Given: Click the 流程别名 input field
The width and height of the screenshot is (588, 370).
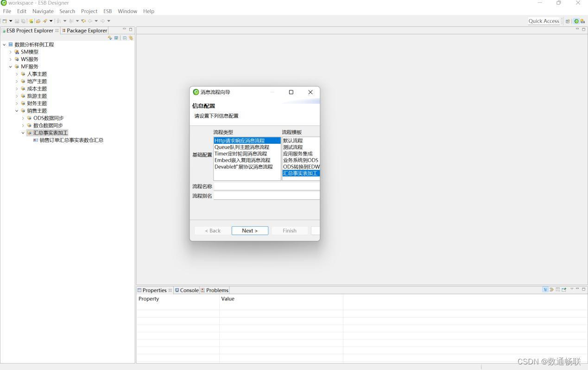Looking at the screenshot, I should pos(266,196).
